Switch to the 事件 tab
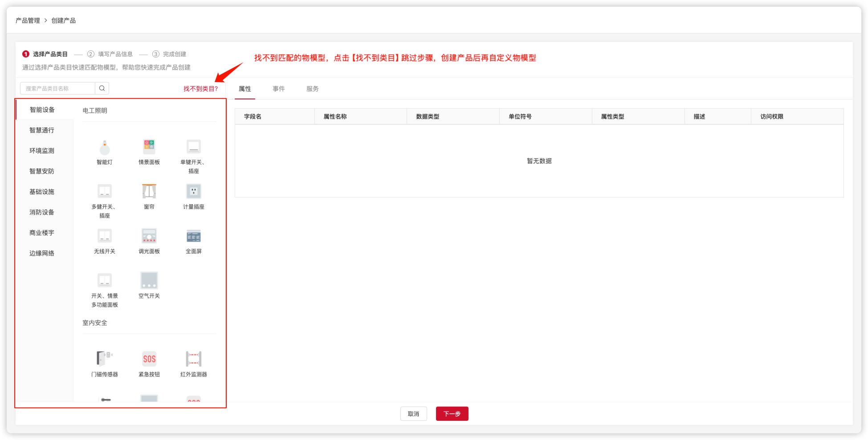This screenshot has width=868, height=440. [x=279, y=89]
